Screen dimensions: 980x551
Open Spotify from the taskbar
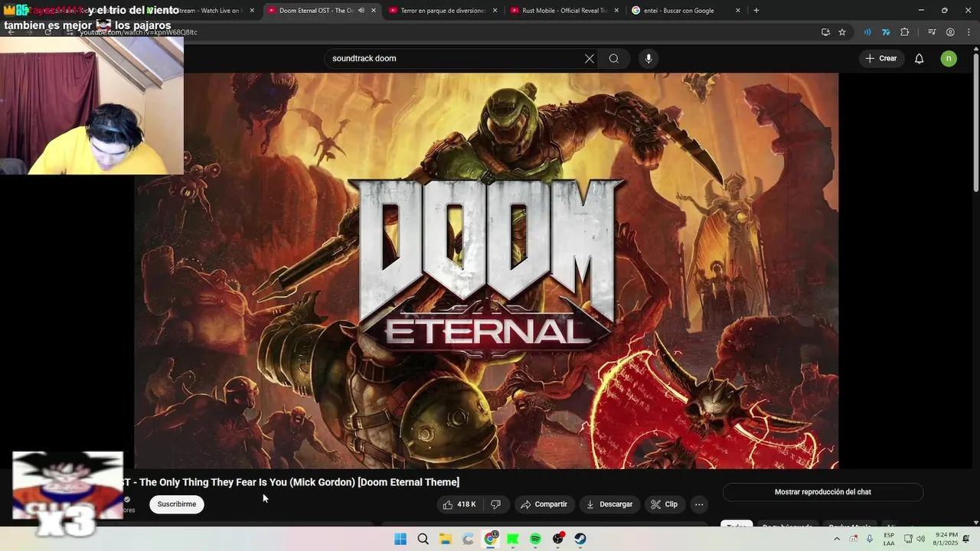click(535, 539)
